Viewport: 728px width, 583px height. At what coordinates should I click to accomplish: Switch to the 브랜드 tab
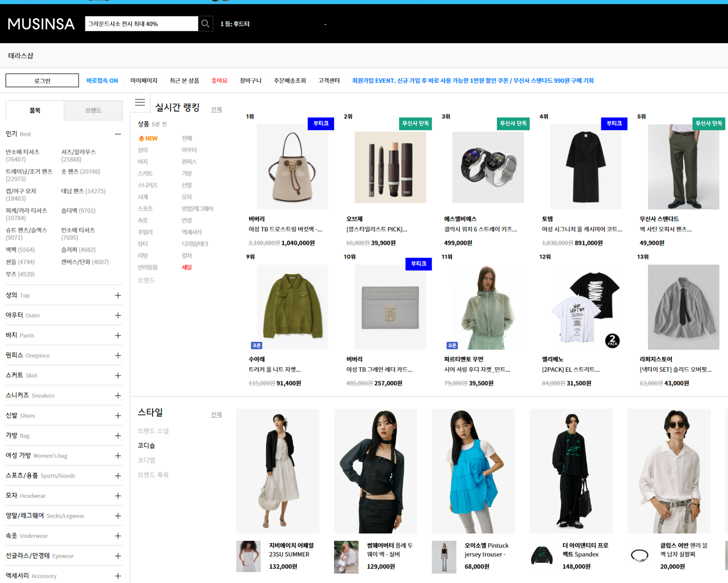click(93, 110)
